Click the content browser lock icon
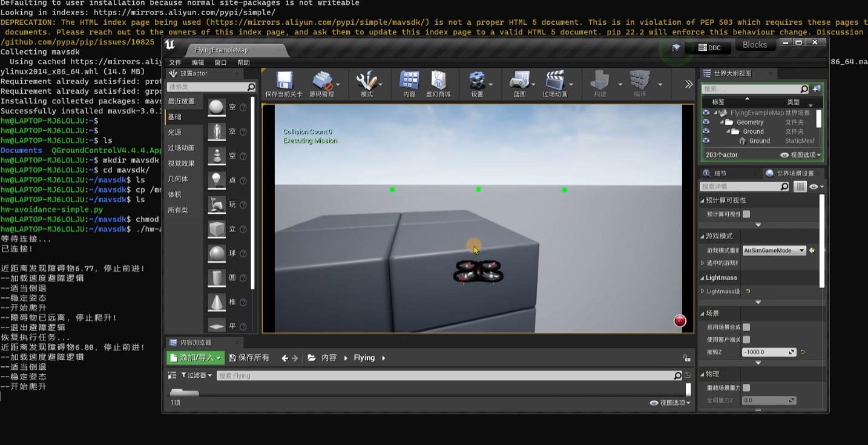 (x=686, y=358)
